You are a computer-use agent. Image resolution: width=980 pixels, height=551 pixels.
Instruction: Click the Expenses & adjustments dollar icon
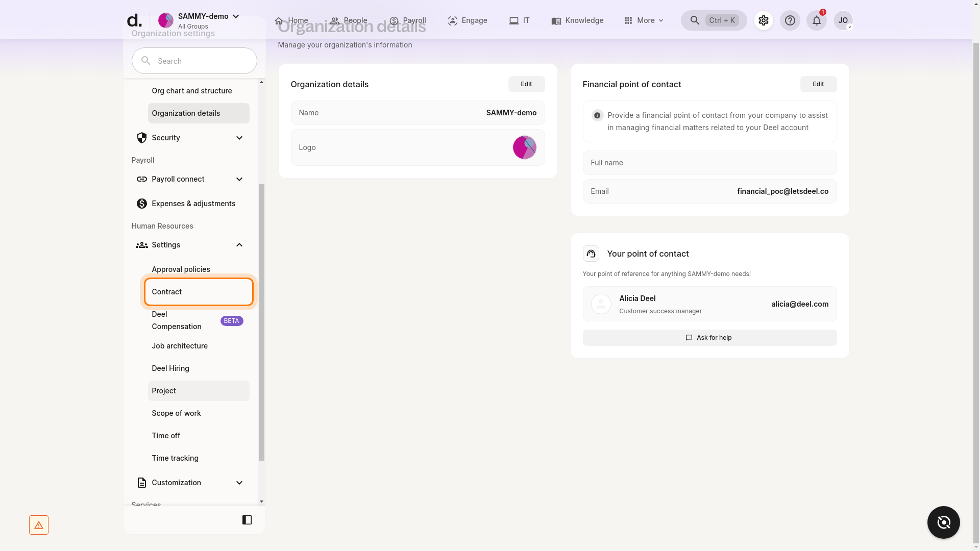[141, 204]
